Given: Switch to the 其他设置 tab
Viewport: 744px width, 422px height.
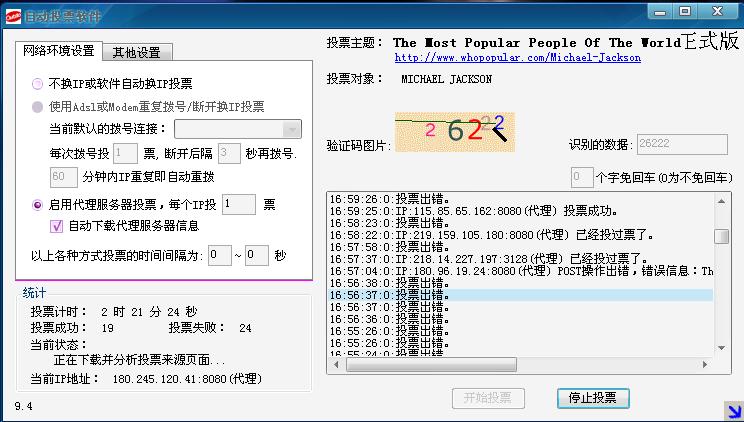Looking at the screenshot, I should click(x=137, y=52).
